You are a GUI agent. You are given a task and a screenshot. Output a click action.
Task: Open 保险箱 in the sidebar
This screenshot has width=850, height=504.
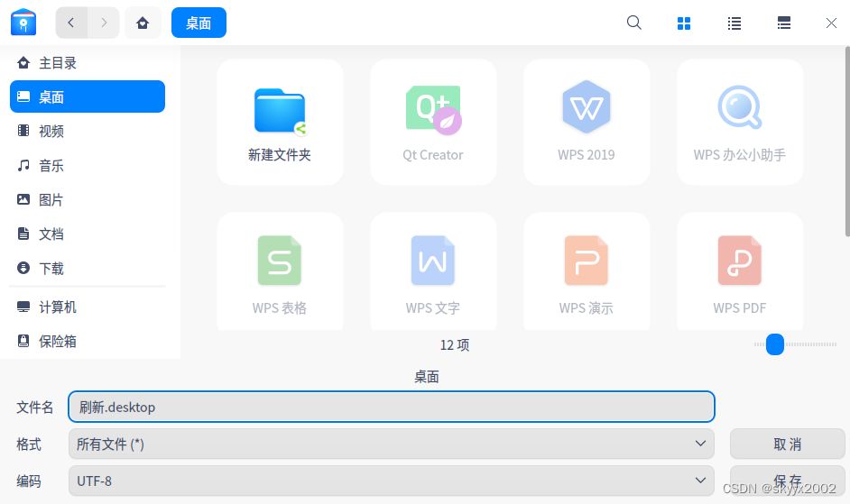pos(88,341)
